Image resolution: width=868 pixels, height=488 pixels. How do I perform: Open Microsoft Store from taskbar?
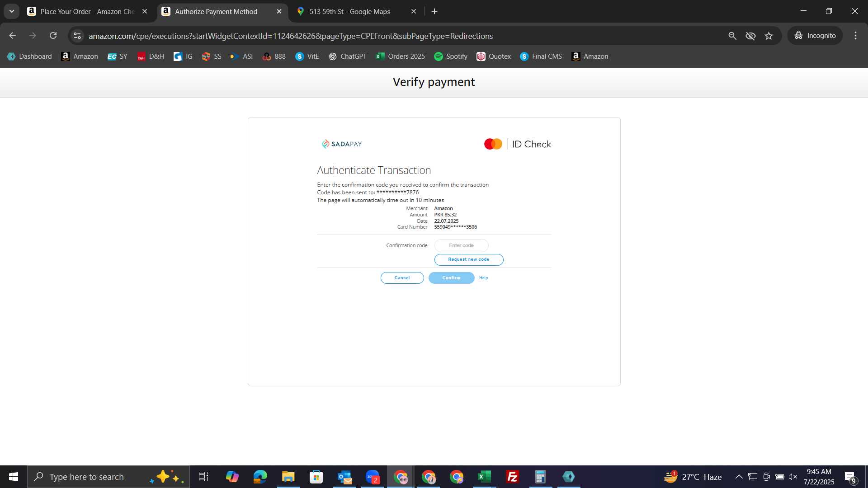click(x=316, y=477)
